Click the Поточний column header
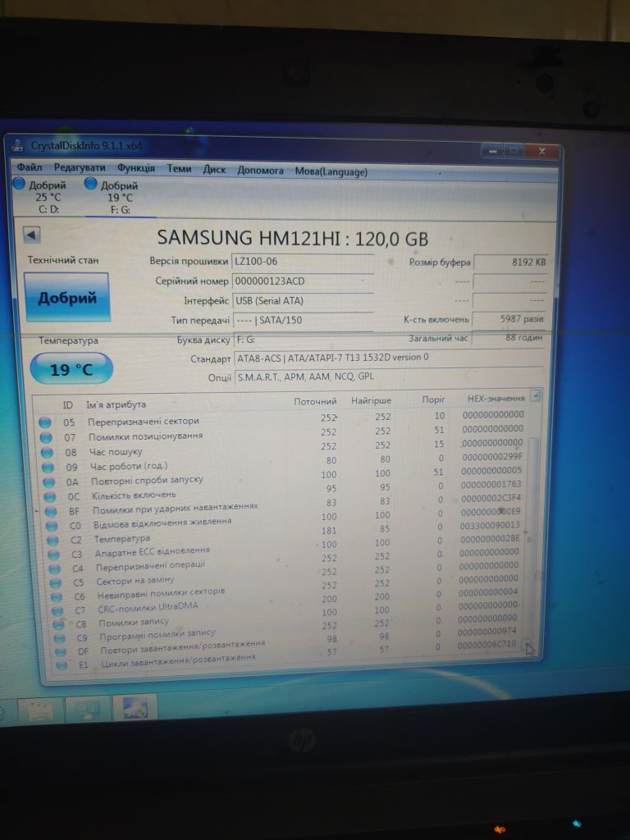The width and height of the screenshot is (630, 840). coord(315,401)
